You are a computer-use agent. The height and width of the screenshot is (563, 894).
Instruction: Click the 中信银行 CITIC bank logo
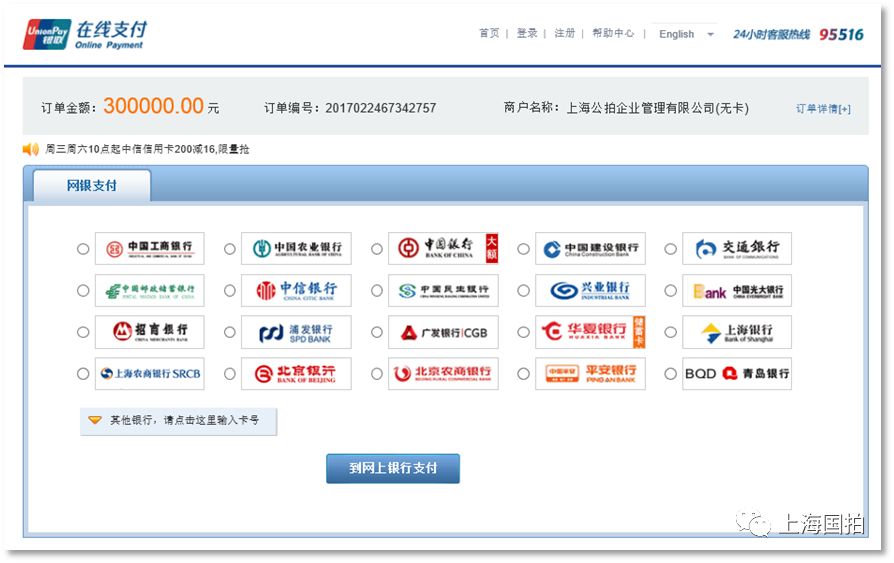click(296, 291)
